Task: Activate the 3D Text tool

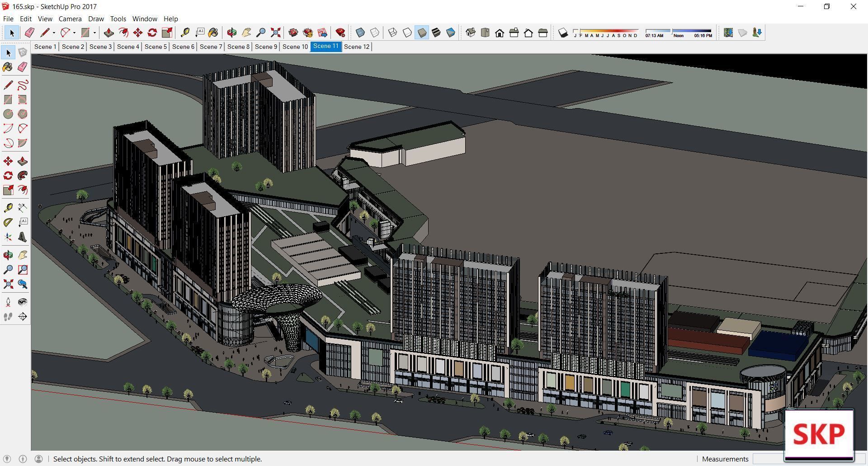Action: tap(23, 237)
